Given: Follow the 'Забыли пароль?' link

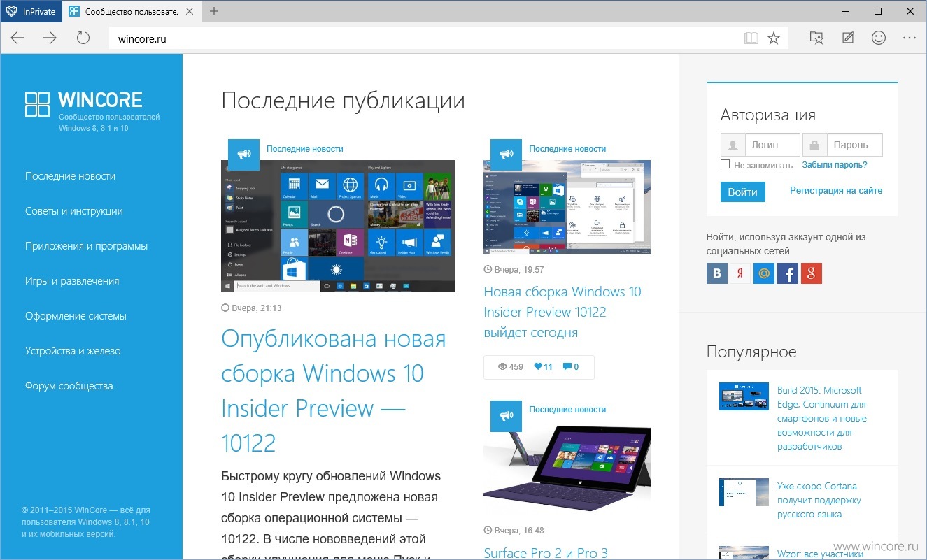Looking at the screenshot, I should (x=835, y=165).
